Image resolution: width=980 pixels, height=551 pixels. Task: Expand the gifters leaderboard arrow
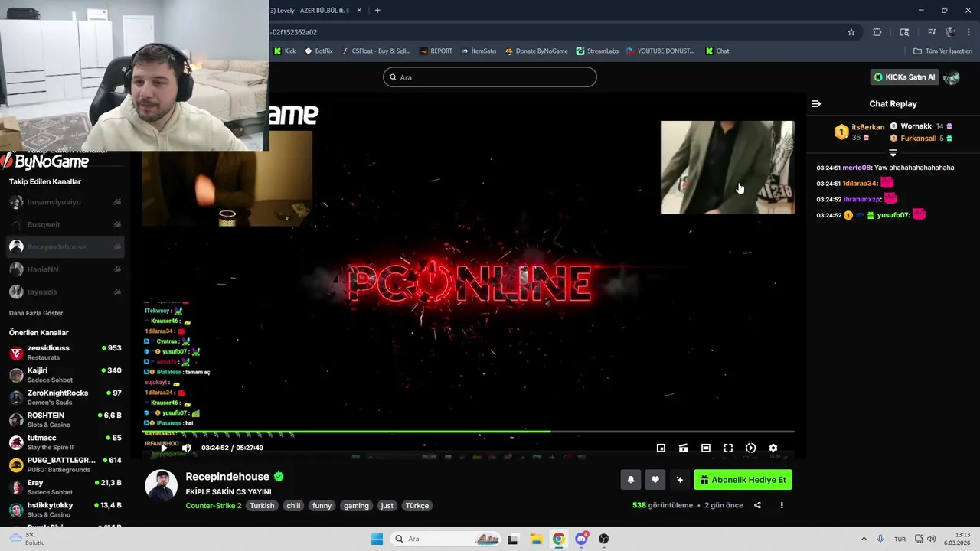click(893, 153)
